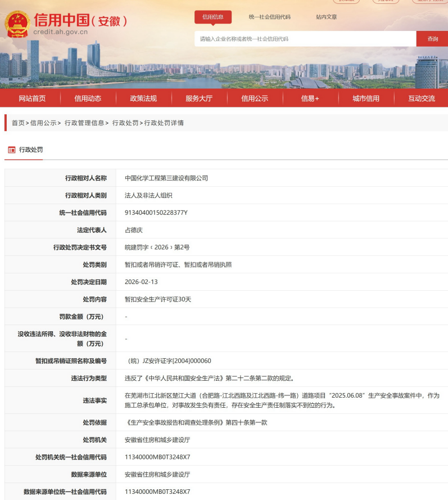448x500 pixels.
Task: Go to 政策法规 navigation item
Action: coord(143,98)
